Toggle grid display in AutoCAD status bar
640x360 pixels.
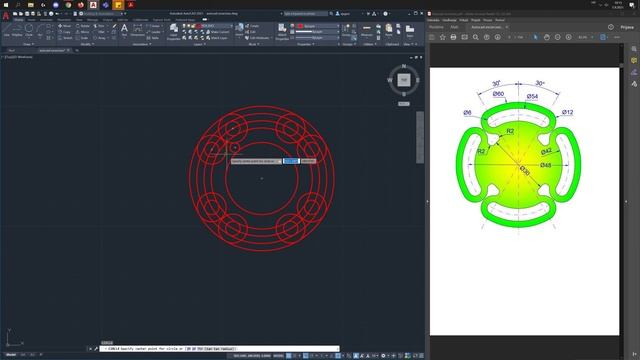(288, 356)
